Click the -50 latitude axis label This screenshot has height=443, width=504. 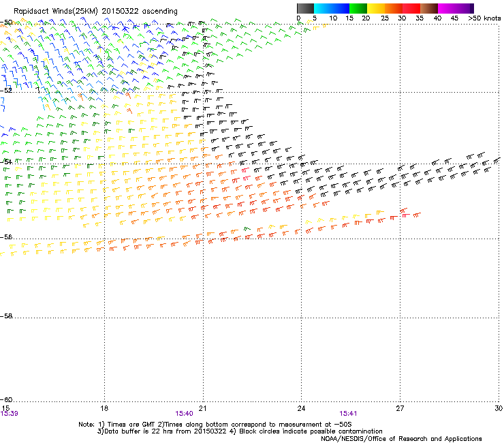[x=6, y=22]
